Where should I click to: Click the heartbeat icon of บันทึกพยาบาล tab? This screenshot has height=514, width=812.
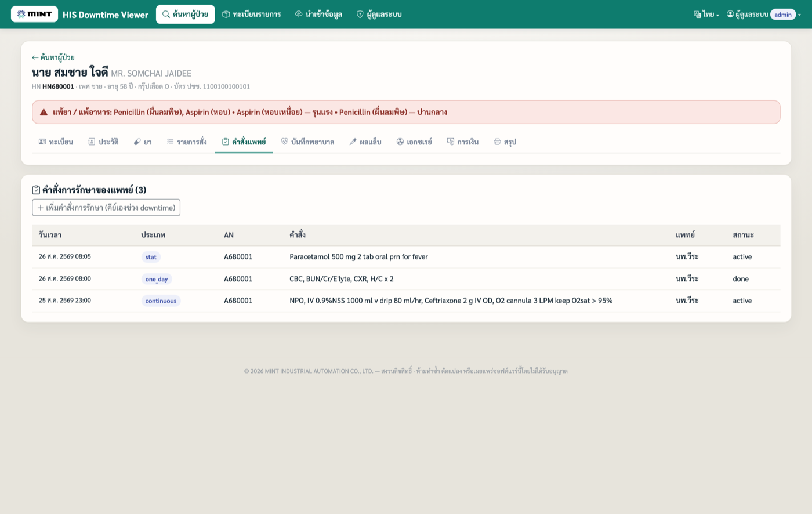tap(284, 142)
